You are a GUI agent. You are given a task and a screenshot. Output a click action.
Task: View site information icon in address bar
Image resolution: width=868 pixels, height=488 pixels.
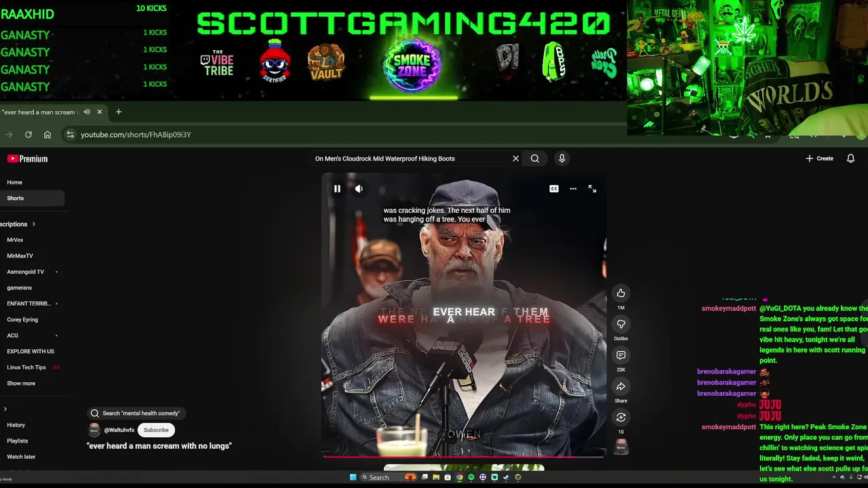[70, 135]
